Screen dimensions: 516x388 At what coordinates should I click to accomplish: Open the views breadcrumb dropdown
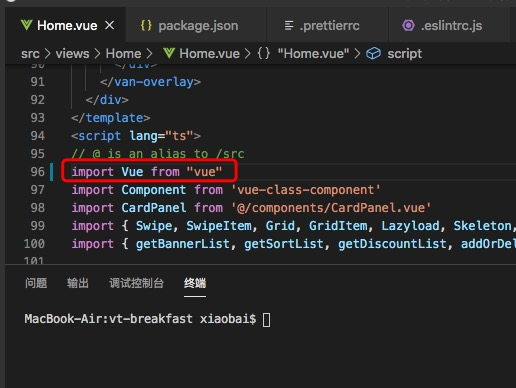(x=72, y=53)
